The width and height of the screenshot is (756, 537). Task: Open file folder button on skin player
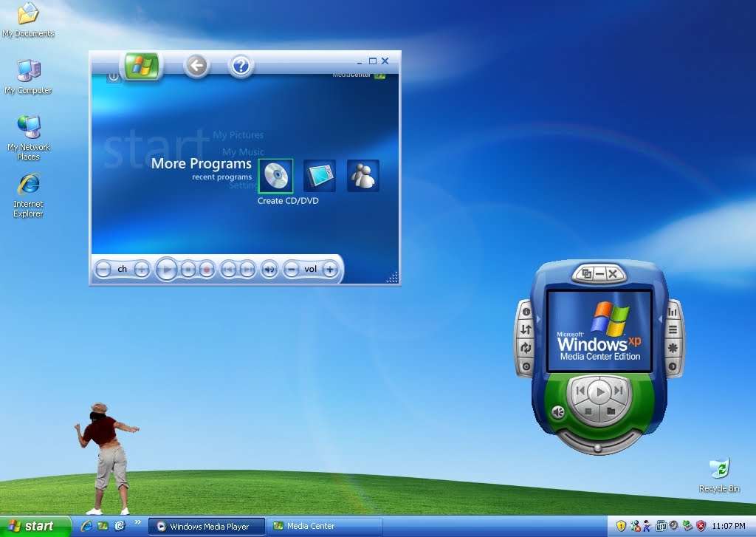pyautogui.click(x=611, y=411)
